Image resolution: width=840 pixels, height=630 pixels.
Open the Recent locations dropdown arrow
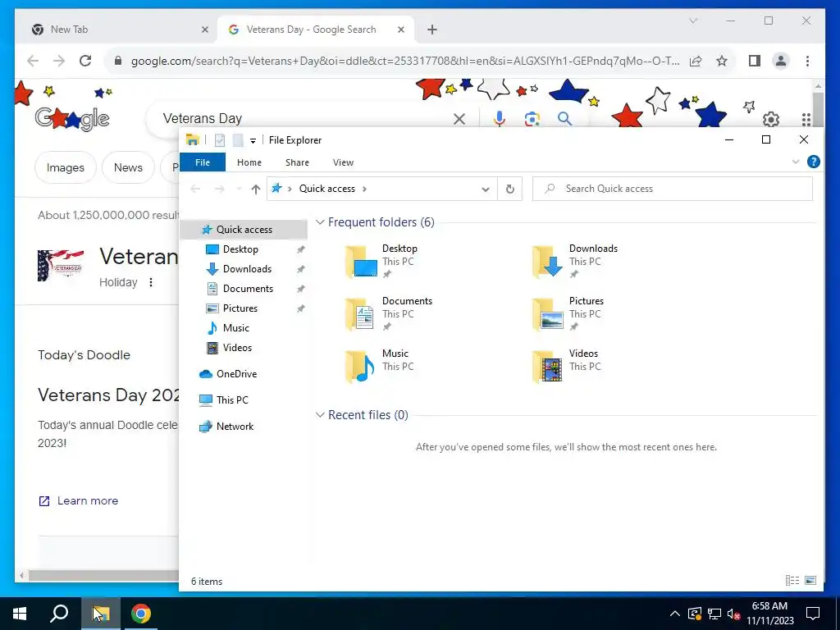[239, 189]
